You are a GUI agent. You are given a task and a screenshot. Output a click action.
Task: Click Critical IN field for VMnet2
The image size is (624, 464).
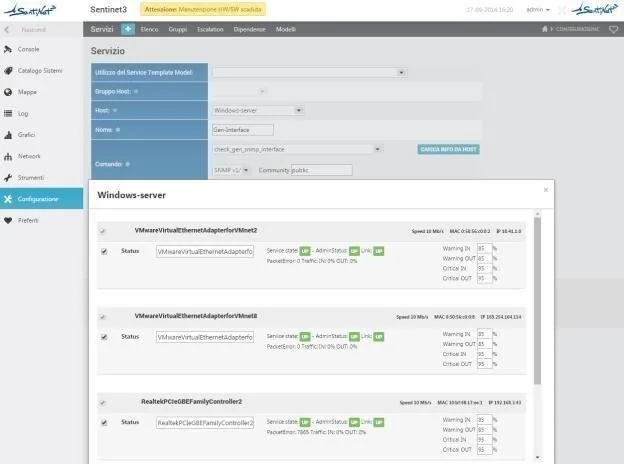coord(484,269)
